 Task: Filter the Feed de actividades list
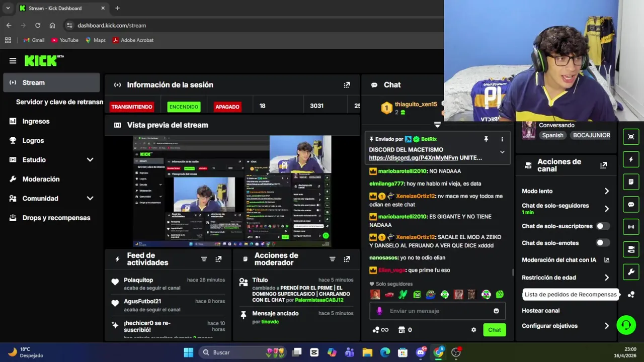coord(204,259)
